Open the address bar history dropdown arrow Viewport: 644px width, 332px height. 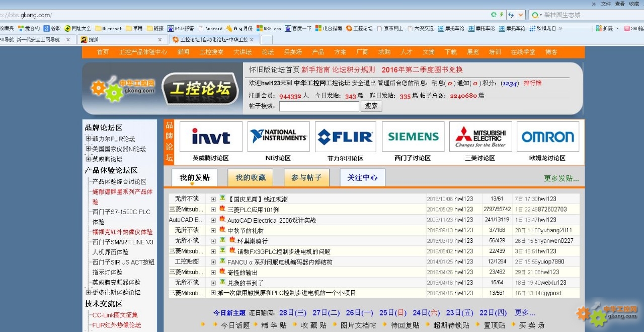tap(521, 15)
